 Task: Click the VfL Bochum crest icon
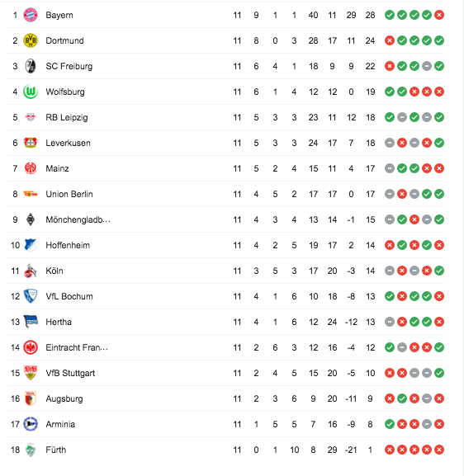point(31,296)
